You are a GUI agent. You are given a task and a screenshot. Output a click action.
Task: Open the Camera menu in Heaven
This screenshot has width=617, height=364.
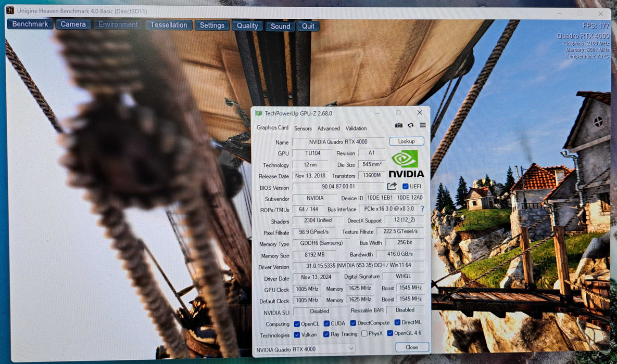coord(73,24)
